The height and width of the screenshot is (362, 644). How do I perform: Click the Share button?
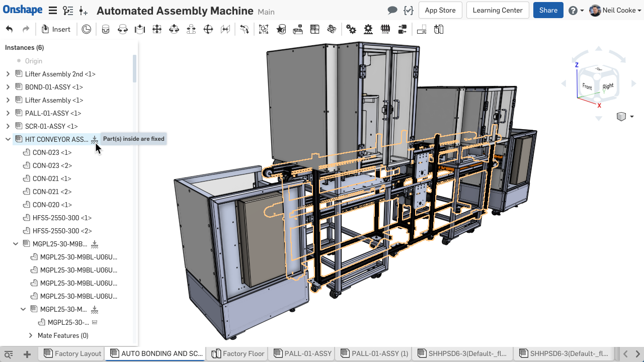click(x=548, y=10)
